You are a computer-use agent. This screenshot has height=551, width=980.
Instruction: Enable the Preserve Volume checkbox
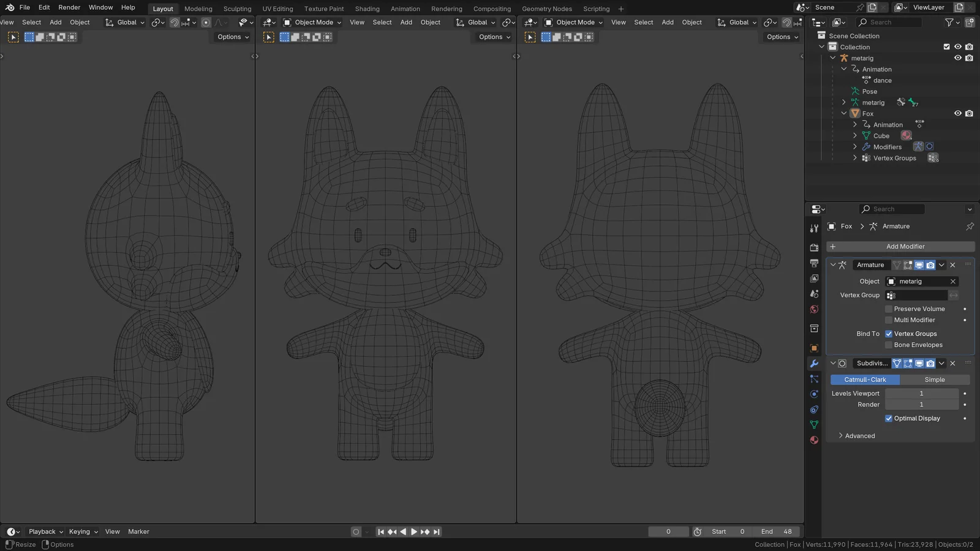pyautogui.click(x=888, y=309)
